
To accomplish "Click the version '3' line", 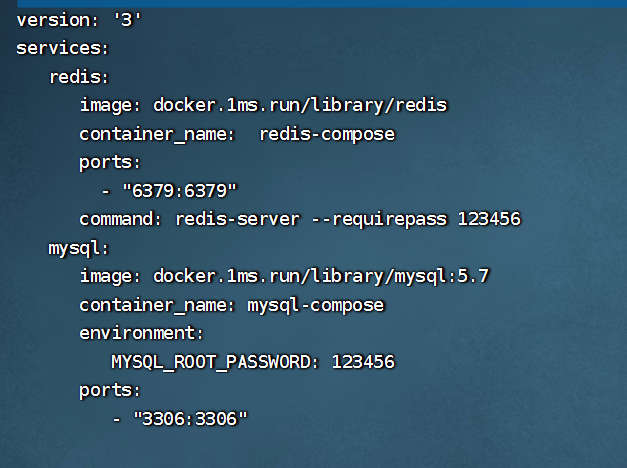I will click(79, 20).
